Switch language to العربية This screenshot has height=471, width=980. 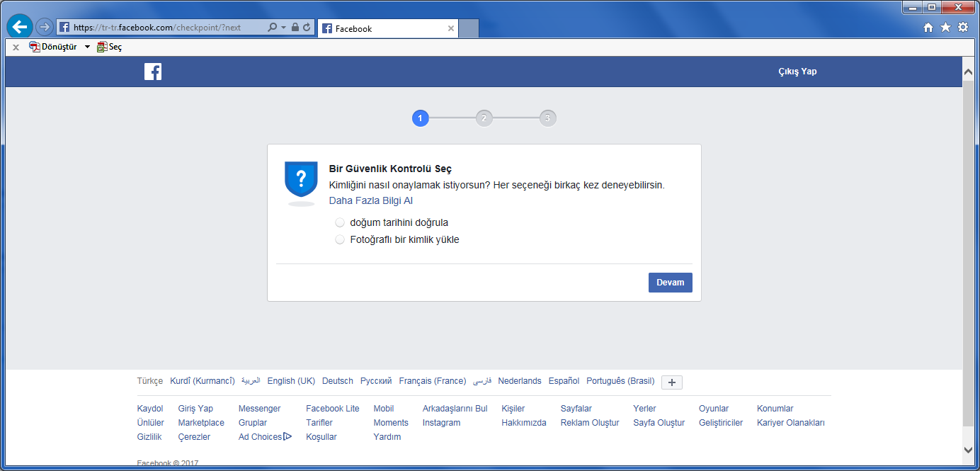[251, 381]
